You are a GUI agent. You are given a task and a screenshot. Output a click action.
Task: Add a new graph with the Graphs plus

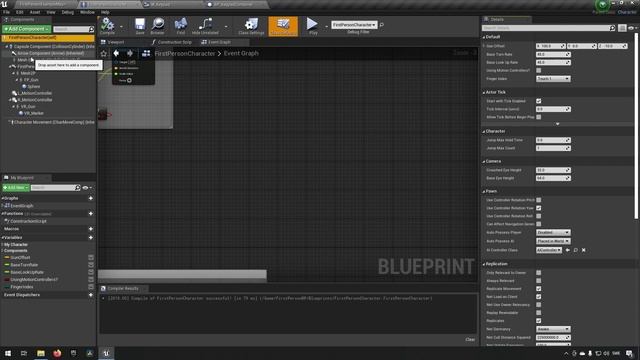click(x=91, y=198)
